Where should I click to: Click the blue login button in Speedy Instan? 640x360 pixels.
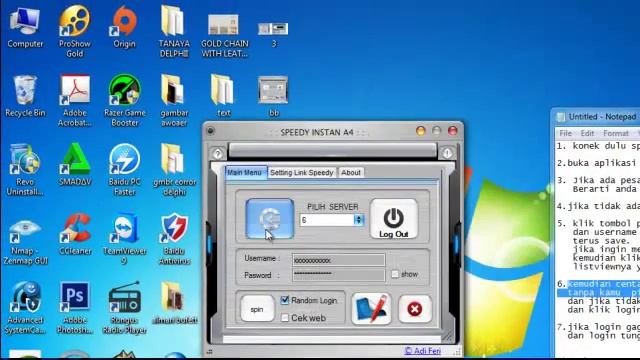pos(270,219)
